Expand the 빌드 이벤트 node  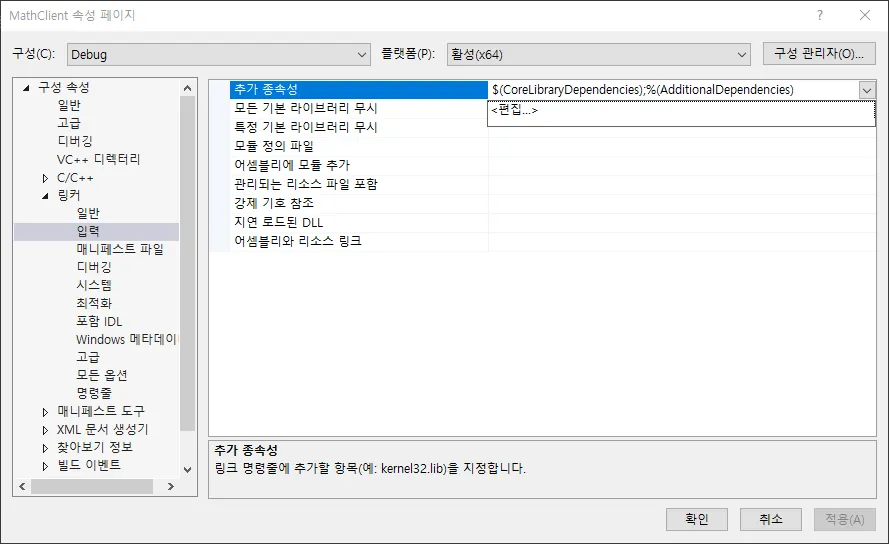pos(45,466)
